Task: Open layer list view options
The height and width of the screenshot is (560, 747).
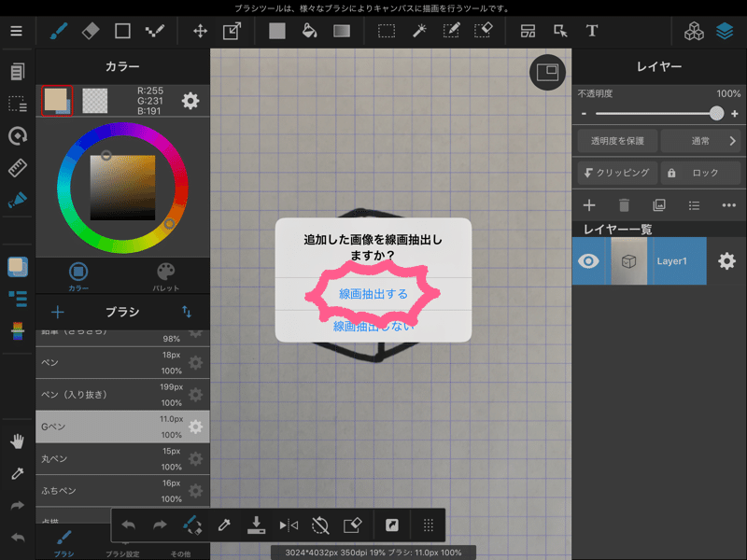Action: click(694, 205)
